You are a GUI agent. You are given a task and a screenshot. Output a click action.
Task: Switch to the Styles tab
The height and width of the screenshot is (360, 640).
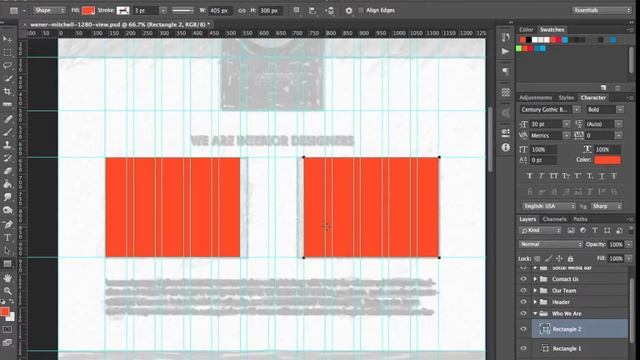tap(566, 98)
